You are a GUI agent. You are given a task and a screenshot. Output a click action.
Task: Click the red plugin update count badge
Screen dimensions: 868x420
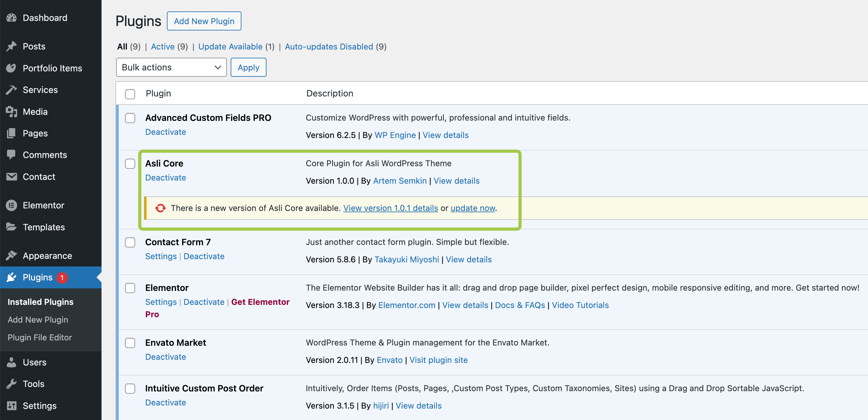pos(62,277)
